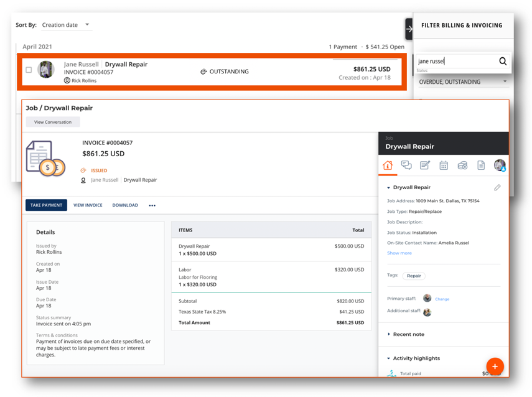Click the ISSUED status icon
The height and width of the screenshot is (397, 532).
coord(83,170)
